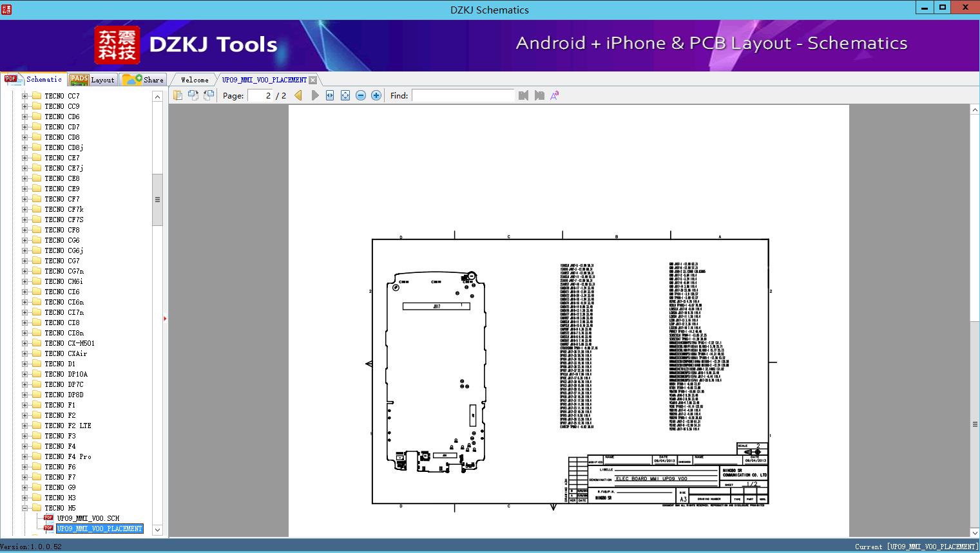The height and width of the screenshot is (553, 980).
Task: Click the fit width icon
Action: pyautogui.click(x=330, y=95)
